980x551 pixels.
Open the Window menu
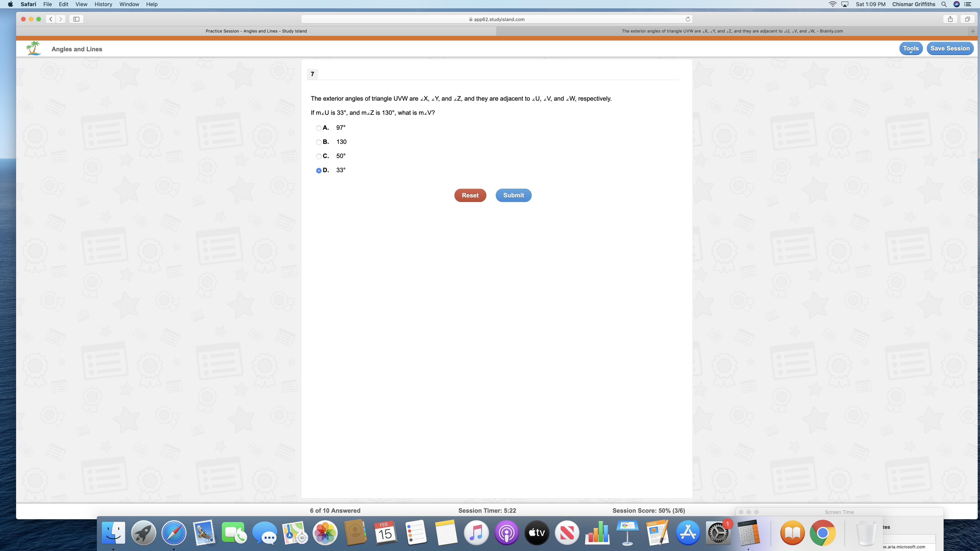[x=129, y=4]
